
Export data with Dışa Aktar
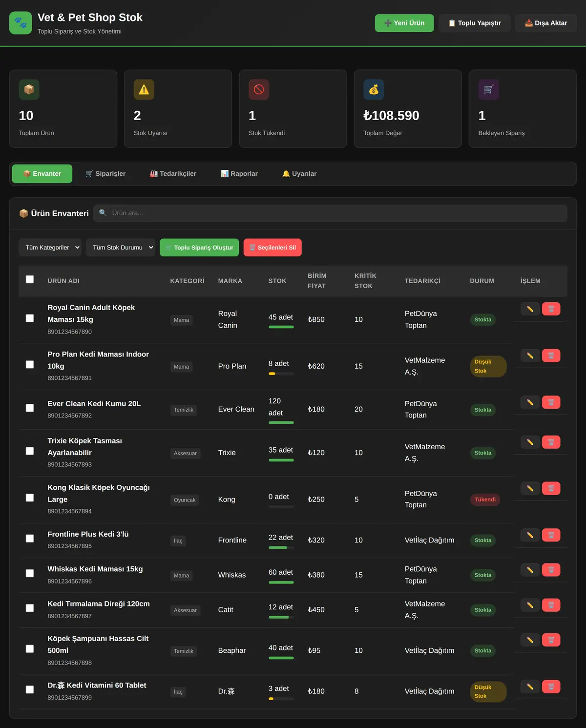click(546, 23)
